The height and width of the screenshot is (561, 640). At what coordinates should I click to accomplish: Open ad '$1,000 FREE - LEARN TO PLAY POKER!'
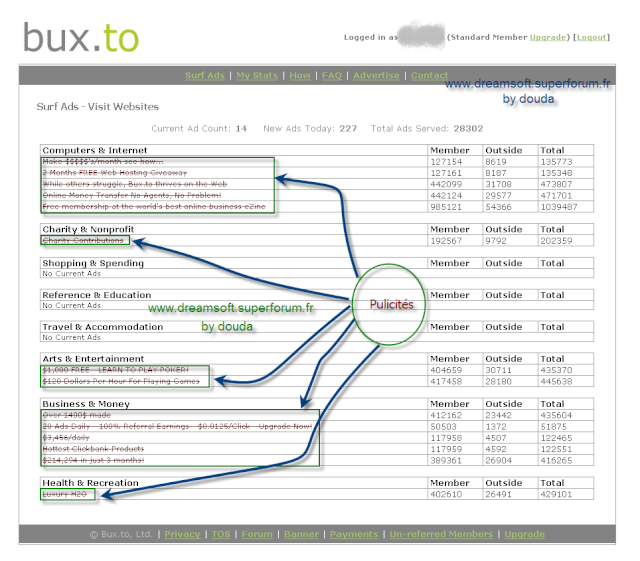(116, 370)
